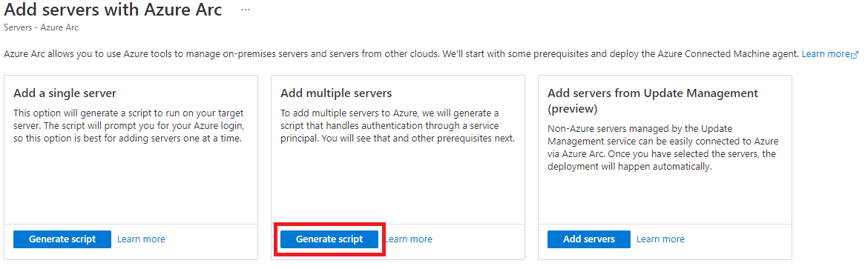This screenshot has height=269, width=868.
Task: Click the service principal authentication description text
Action: tap(398, 126)
